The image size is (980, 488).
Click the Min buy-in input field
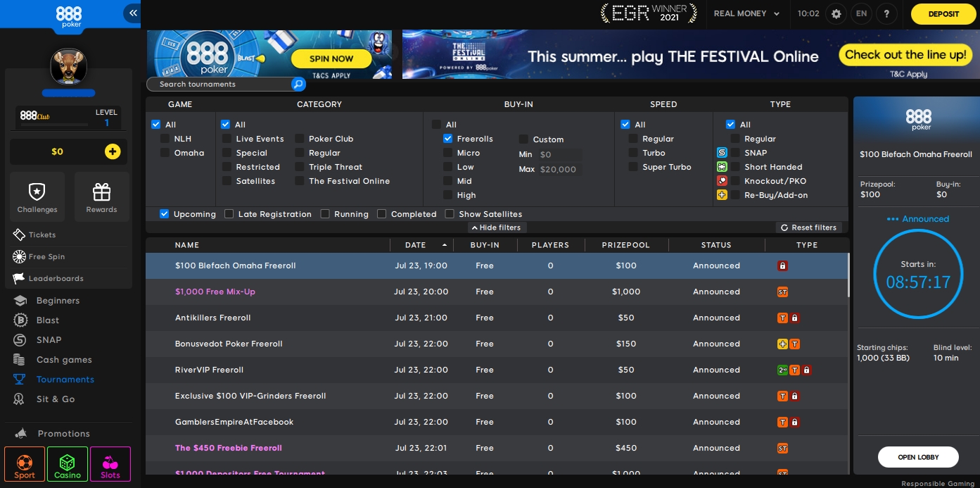pyautogui.click(x=559, y=155)
